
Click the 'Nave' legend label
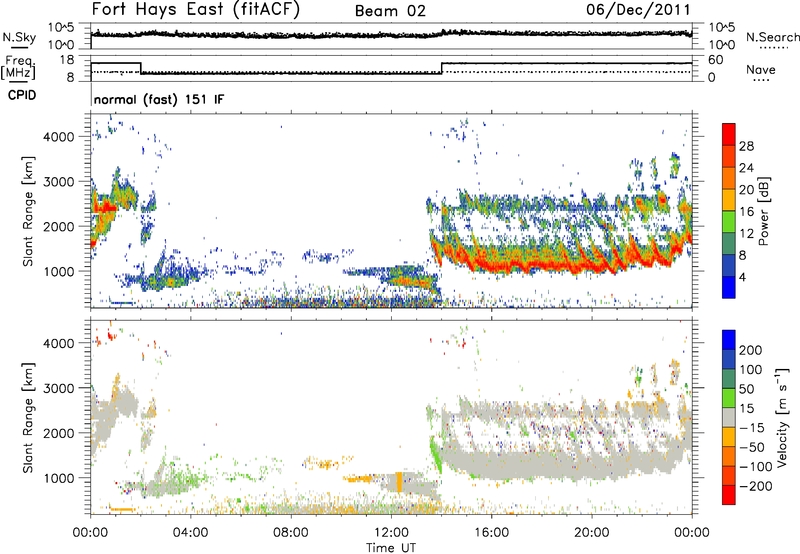point(761,69)
